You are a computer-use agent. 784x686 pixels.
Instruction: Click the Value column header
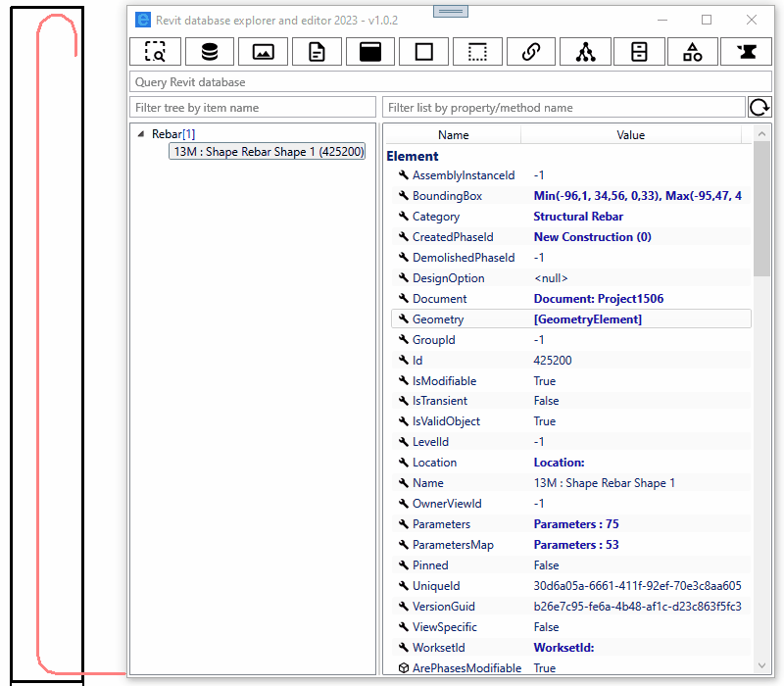pyautogui.click(x=630, y=135)
